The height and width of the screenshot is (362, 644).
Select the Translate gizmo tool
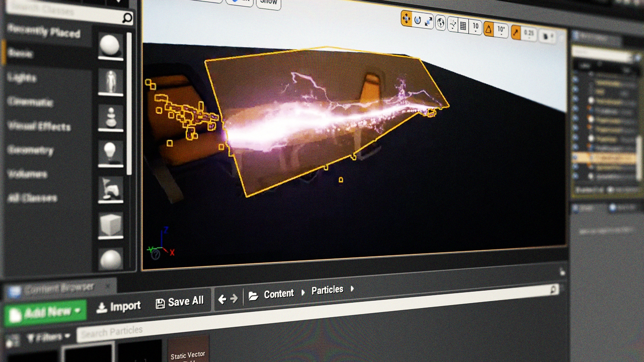click(x=406, y=19)
